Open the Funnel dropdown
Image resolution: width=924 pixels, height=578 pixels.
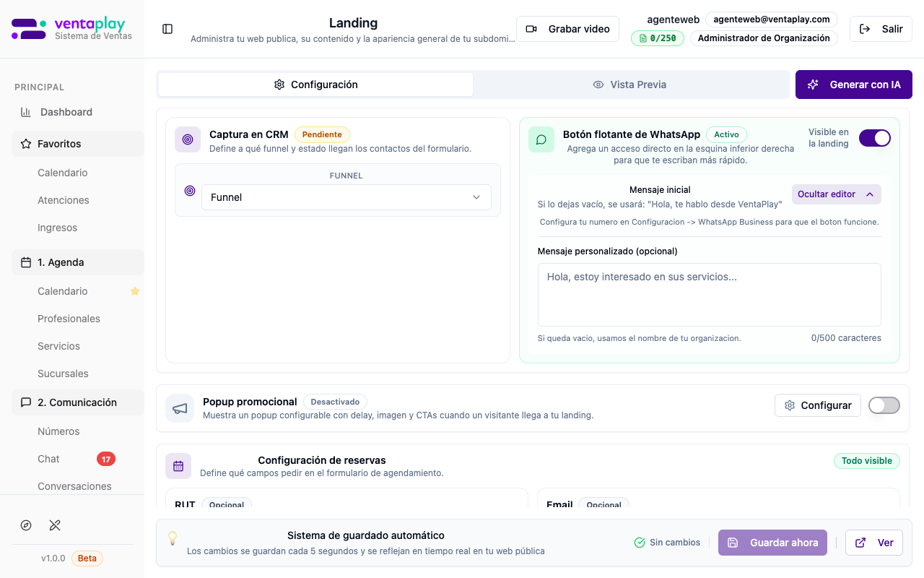pos(346,197)
